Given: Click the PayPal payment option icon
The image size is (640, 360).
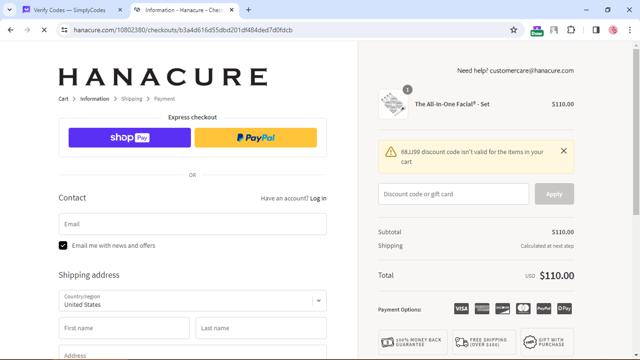Looking at the screenshot, I should pyautogui.click(x=544, y=309).
